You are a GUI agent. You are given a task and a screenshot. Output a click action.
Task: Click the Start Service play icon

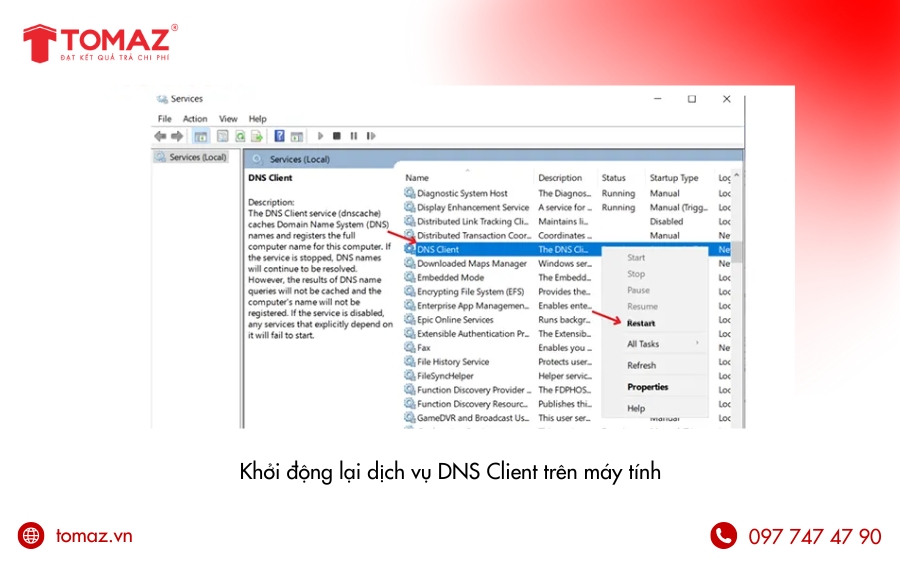[x=320, y=136]
